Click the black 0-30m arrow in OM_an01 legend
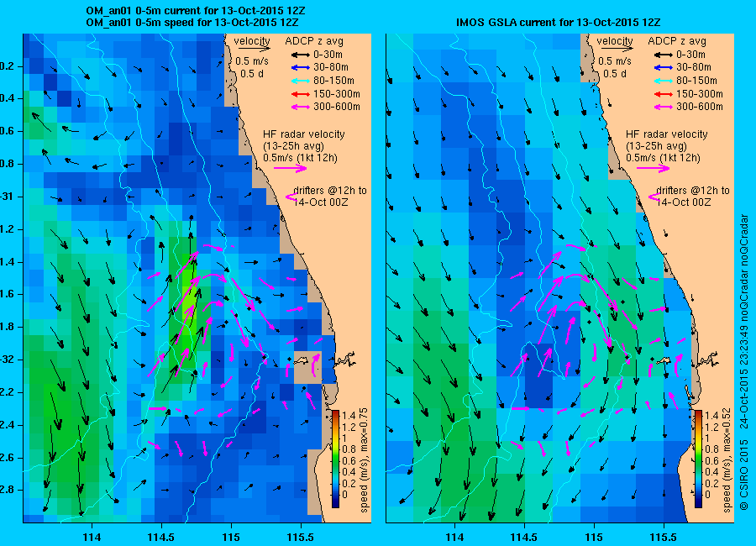This screenshot has width=756, height=546. click(300, 55)
